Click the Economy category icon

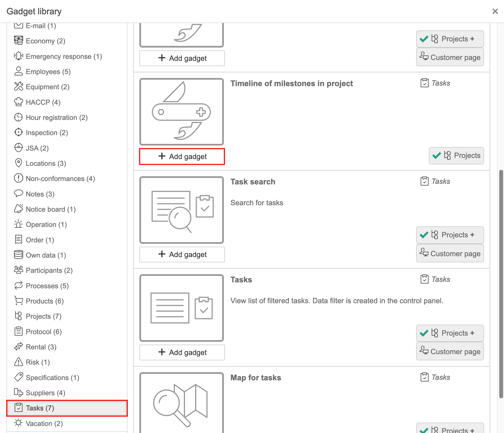[x=19, y=41]
